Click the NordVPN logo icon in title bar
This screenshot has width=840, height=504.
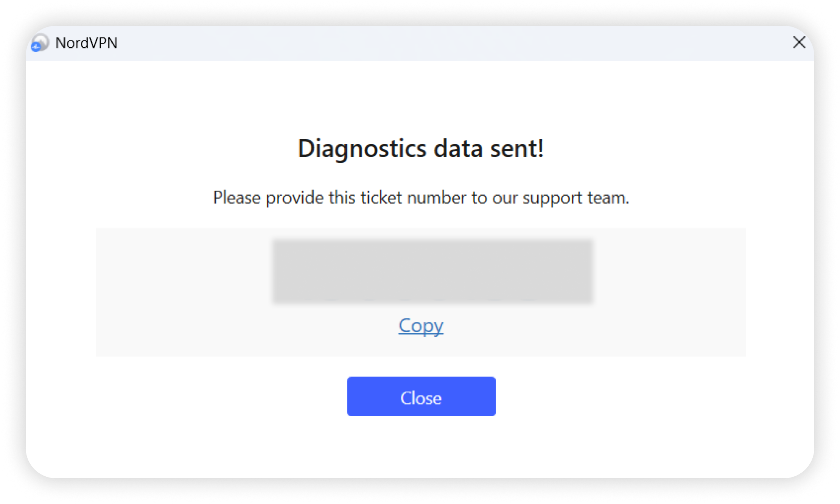click(40, 43)
